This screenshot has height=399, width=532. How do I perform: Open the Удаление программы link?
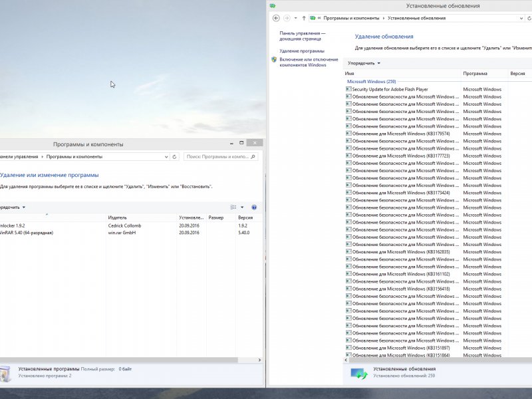(302, 51)
